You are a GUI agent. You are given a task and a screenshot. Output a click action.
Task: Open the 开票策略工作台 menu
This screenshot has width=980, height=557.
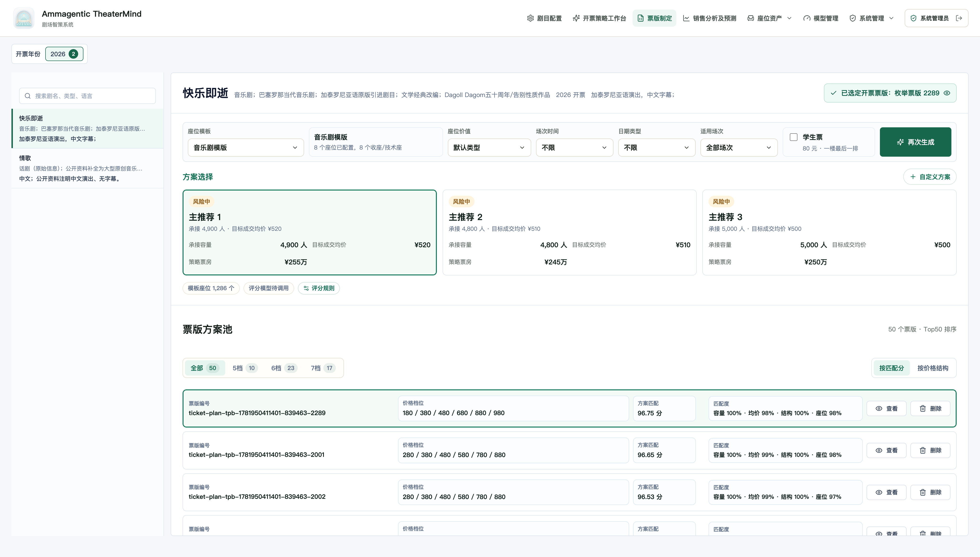tap(599, 18)
